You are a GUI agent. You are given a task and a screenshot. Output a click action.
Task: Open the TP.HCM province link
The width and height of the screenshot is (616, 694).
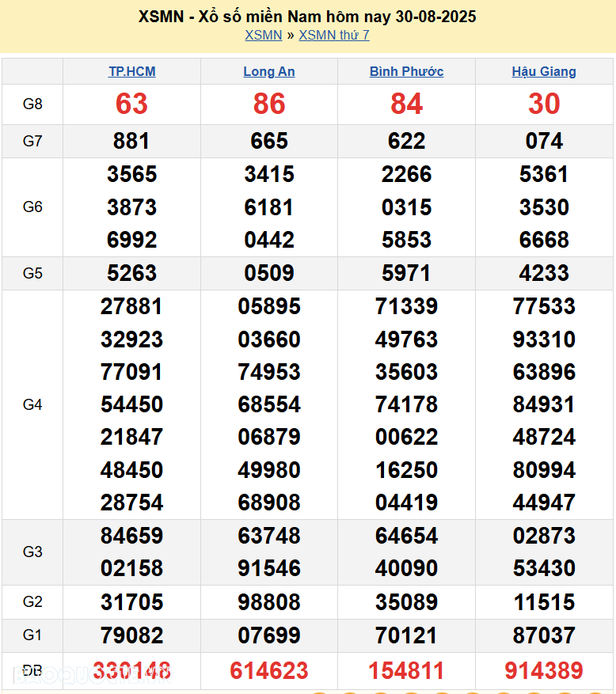[131, 71]
